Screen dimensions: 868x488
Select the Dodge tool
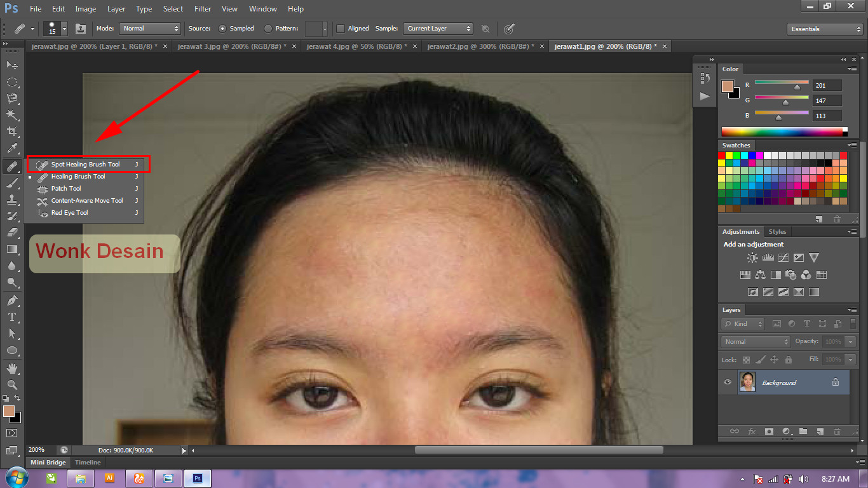(x=12, y=282)
